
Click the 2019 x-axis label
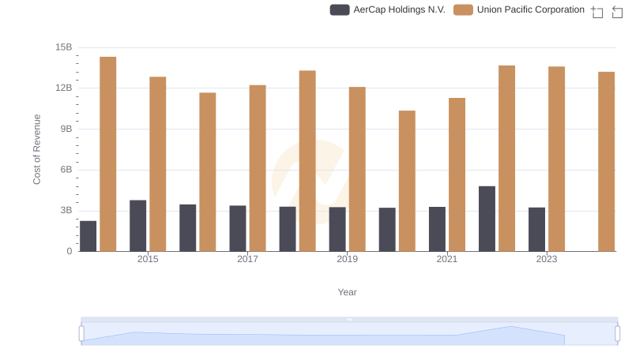(348, 259)
